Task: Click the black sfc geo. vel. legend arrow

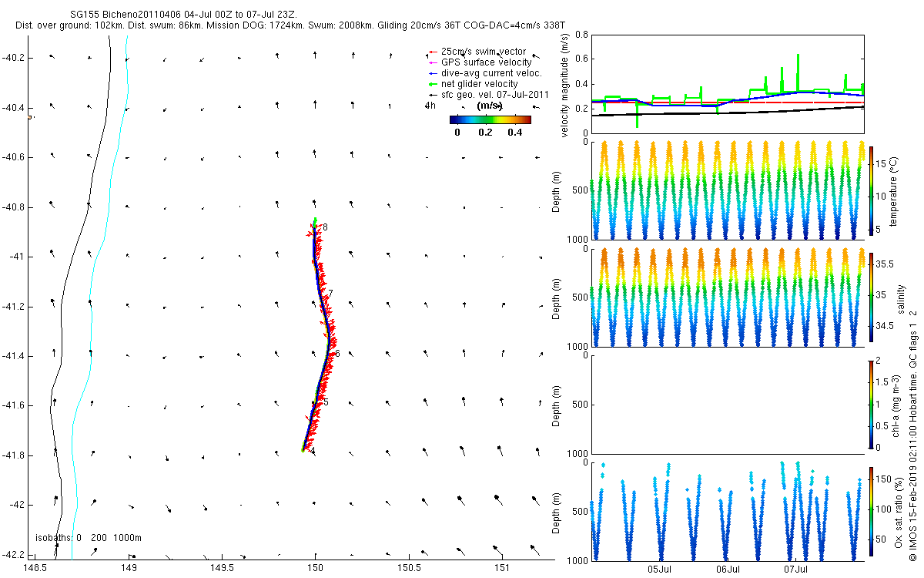Action: click(x=432, y=95)
